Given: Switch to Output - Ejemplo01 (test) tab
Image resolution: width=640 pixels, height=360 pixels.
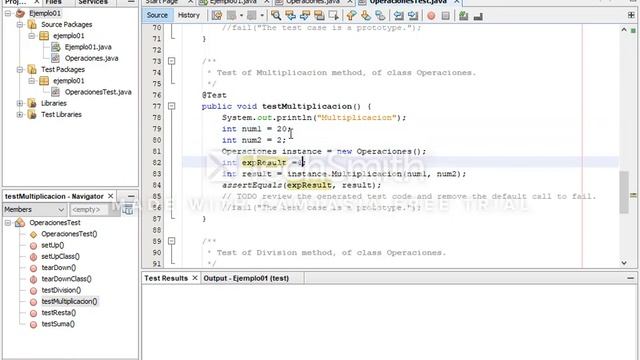Looking at the screenshot, I should coord(246,278).
